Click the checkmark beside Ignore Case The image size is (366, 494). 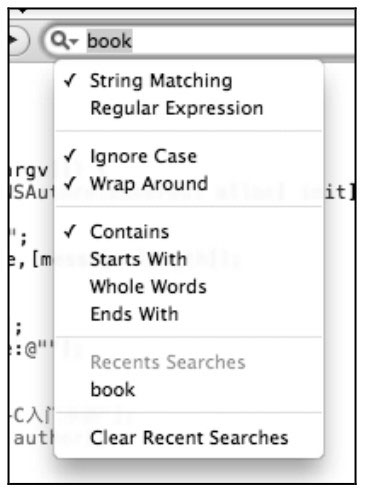tap(70, 156)
